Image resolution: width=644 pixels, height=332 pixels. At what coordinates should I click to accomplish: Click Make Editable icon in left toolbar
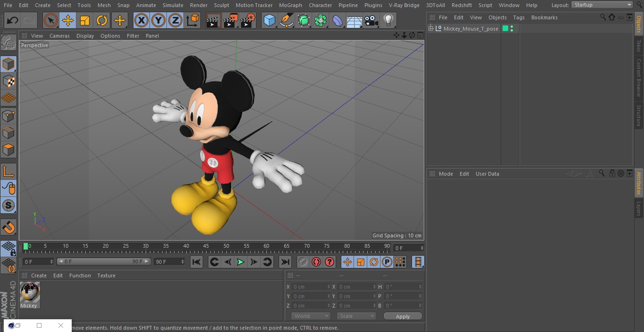pos(8,43)
